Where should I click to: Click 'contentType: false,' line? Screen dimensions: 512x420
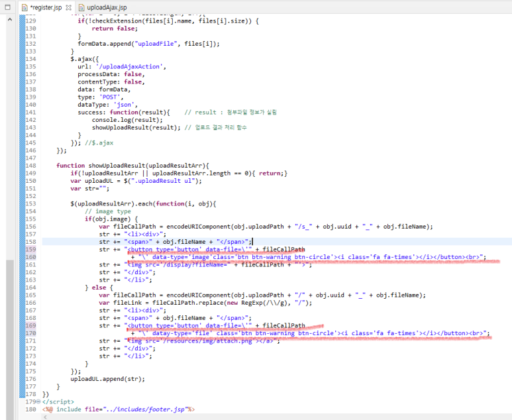point(111,81)
